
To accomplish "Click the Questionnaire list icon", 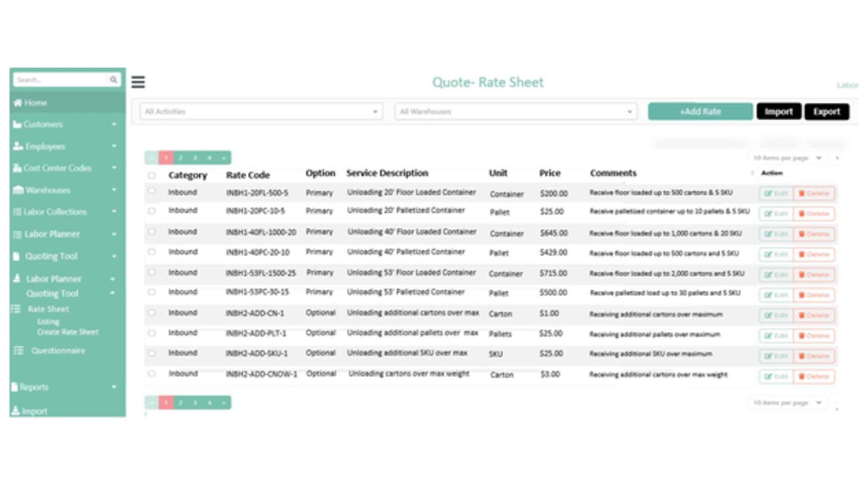I will click(x=18, y=351).
